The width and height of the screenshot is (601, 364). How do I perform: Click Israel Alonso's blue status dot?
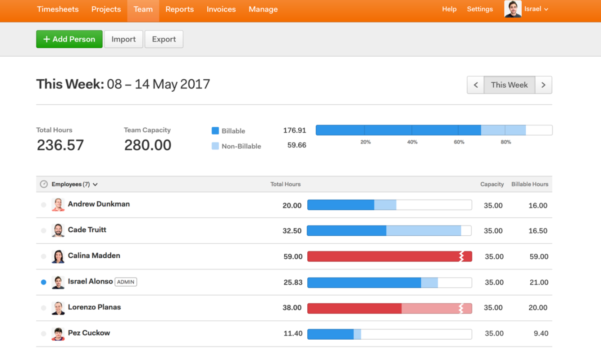(x=44, y=282)
